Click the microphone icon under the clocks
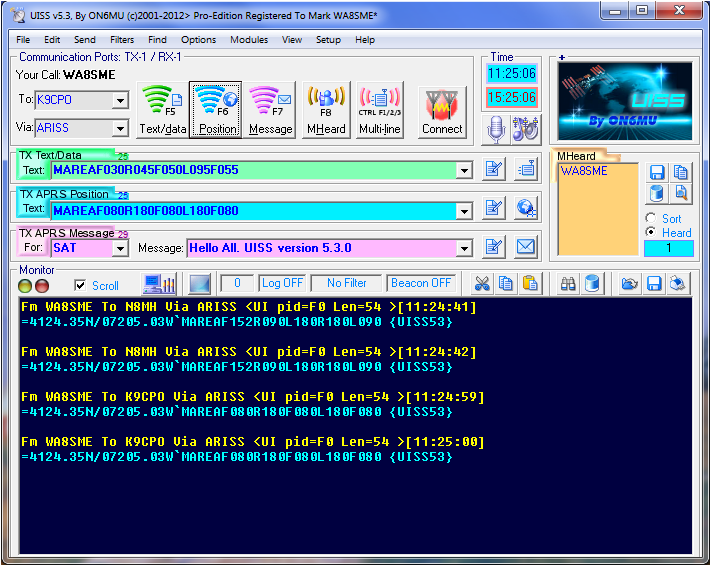 tap(496, 128)
